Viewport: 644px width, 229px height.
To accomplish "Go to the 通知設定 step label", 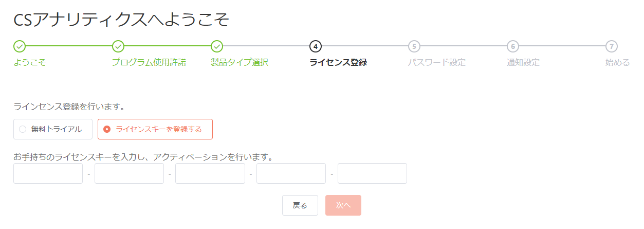I will (523, 63).
